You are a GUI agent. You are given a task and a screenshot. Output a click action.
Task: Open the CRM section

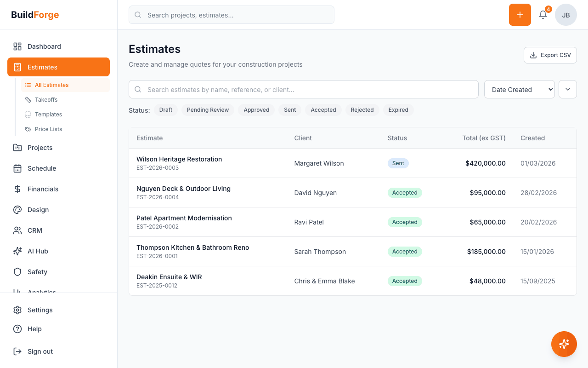click(36, 230)
